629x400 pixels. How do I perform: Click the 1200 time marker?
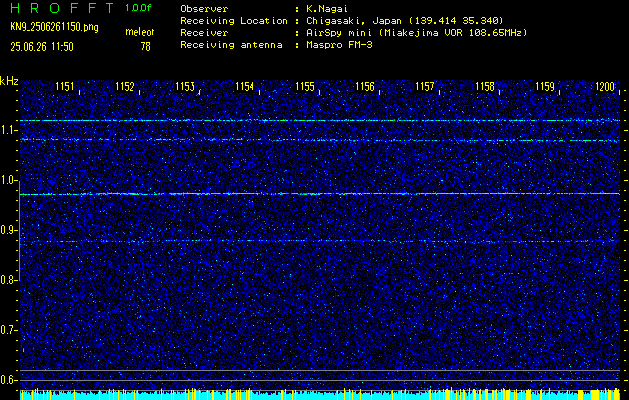pyautogui.click(x=605, y=86)
